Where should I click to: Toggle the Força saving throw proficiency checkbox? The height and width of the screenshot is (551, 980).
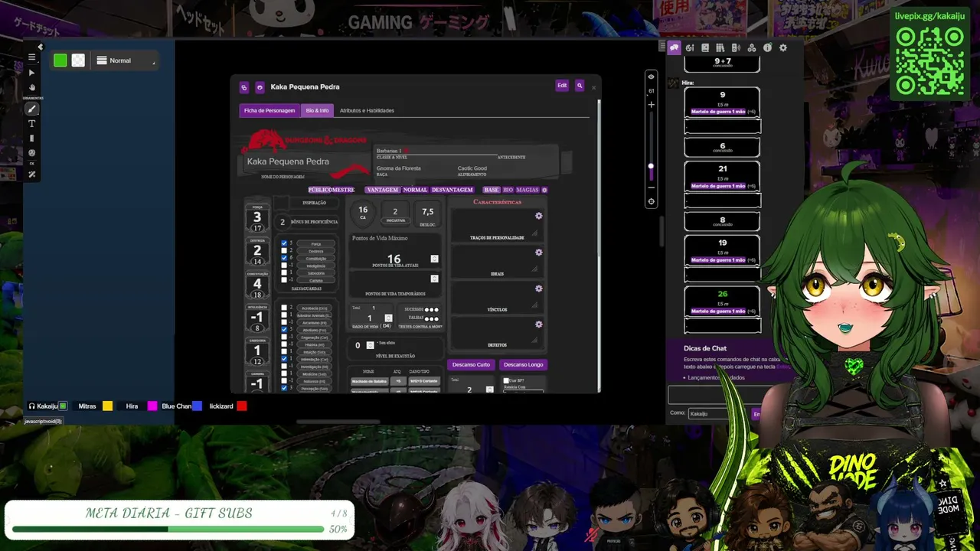pyautogui.click(x=284, y=243)
